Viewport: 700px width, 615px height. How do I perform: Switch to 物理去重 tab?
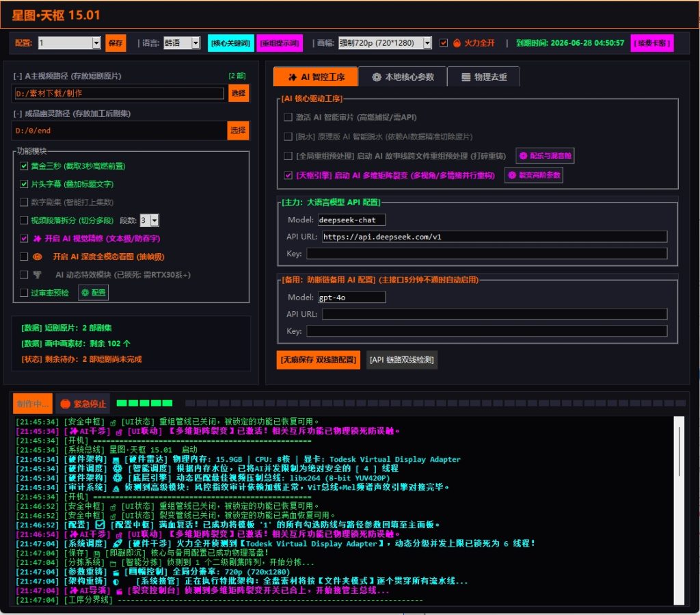(x=483, y=77)
